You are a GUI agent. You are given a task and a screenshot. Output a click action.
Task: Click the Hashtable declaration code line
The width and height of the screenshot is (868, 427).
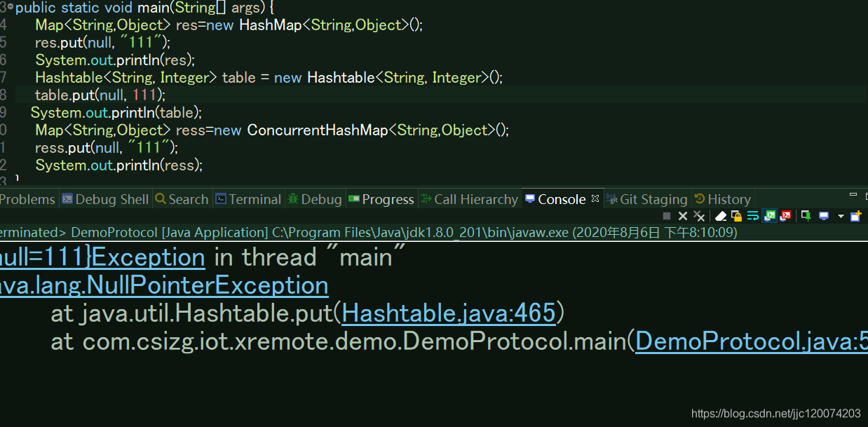[x=269, y=77]
